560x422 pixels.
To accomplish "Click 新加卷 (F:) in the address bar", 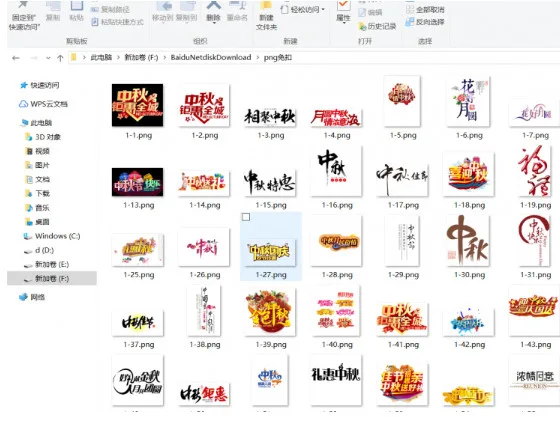I will [141, 57].
